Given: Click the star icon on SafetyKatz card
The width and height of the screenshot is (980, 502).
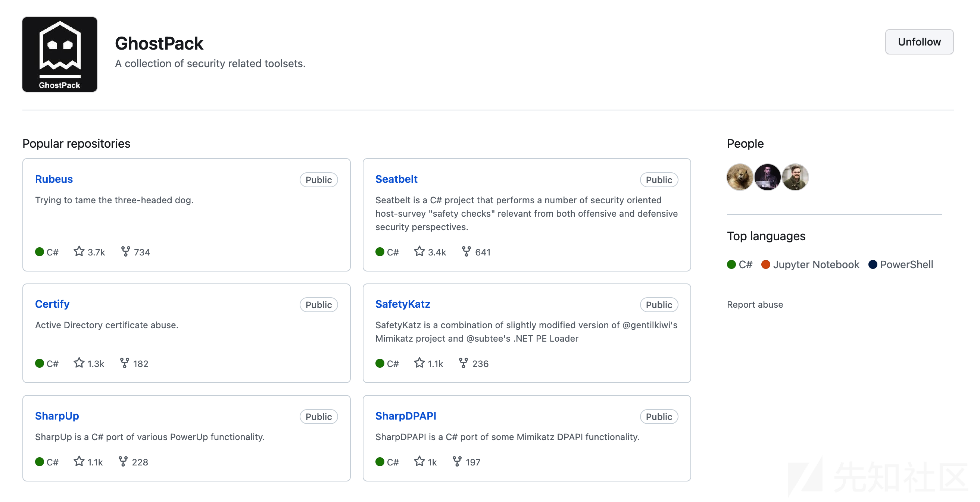Looking at the screenshot, I should pos(419,363).
